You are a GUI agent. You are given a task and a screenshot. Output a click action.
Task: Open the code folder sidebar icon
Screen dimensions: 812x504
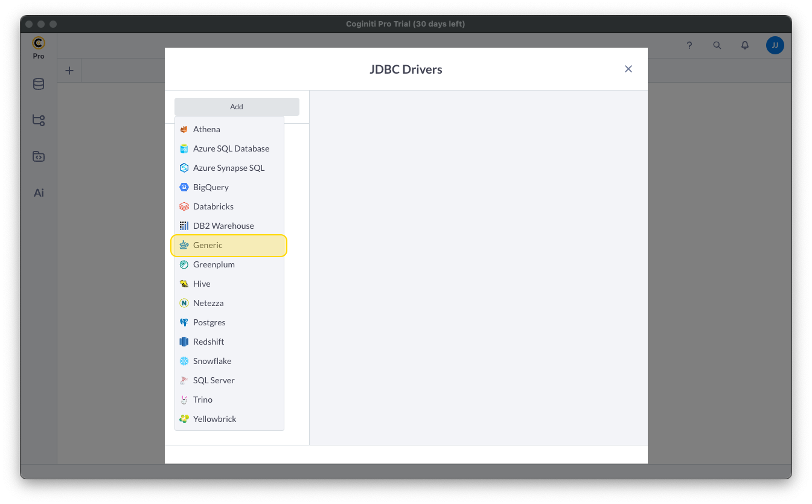click(x=39, y=156)
